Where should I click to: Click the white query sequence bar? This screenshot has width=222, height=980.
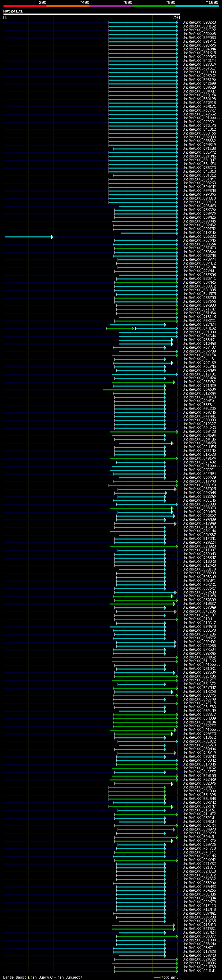click(92, 15)
